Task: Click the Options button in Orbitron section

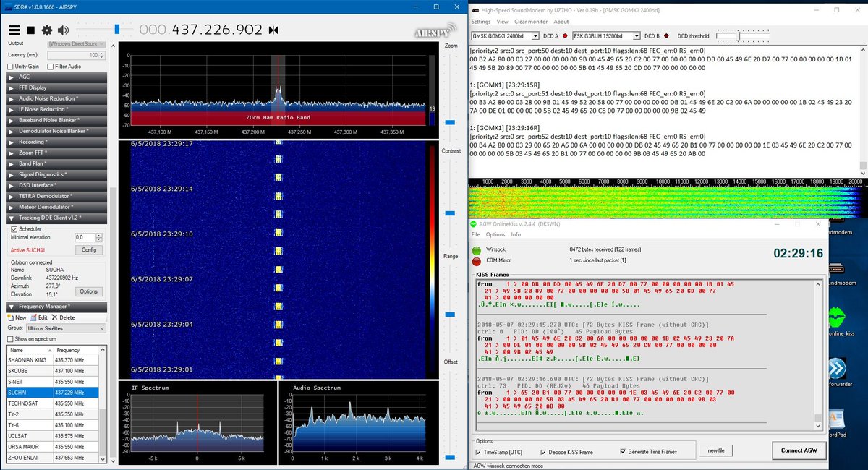Action: pos(88,291)
